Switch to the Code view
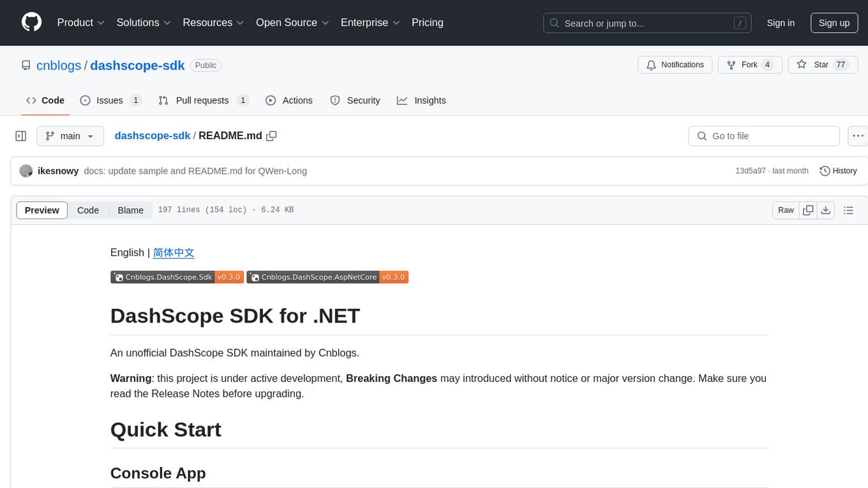Screen dimensions: 868x488 88,210
